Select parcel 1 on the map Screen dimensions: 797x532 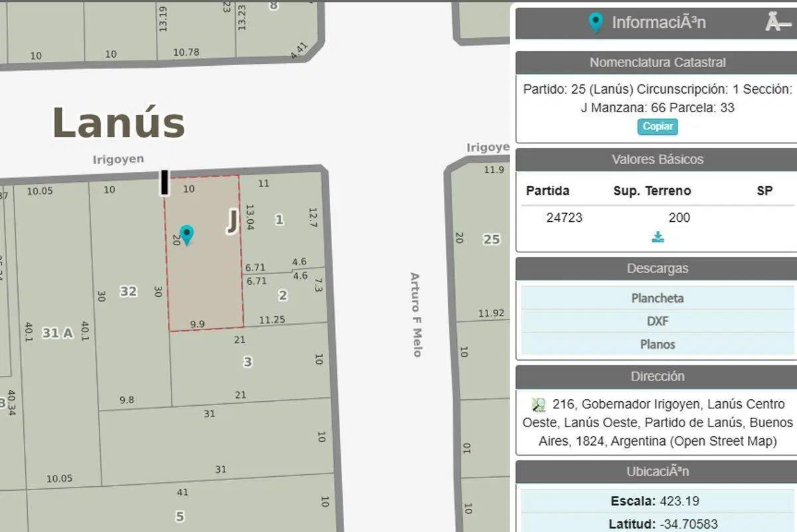280,219
